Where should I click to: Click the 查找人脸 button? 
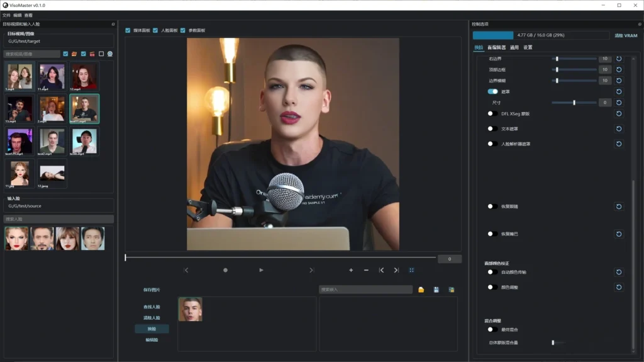tap(152, 307)
